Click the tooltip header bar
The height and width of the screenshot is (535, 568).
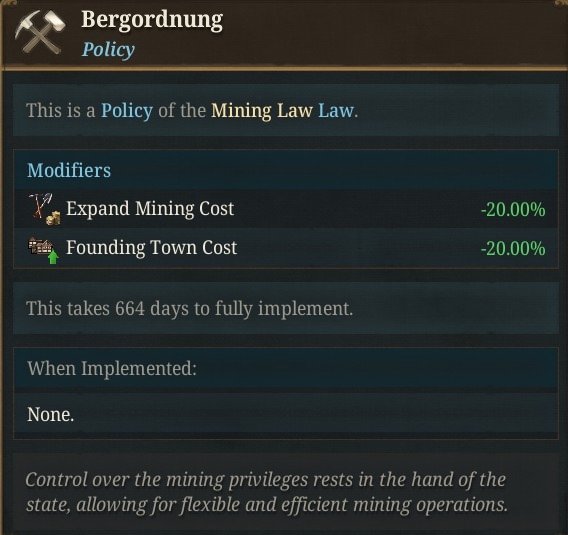click(x=285, y=33)
